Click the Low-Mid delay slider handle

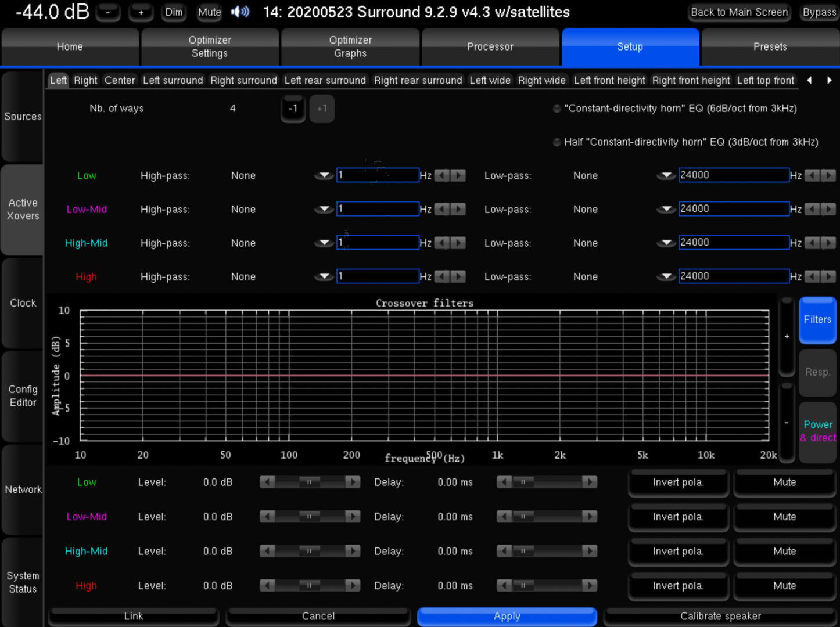[523, 516]
